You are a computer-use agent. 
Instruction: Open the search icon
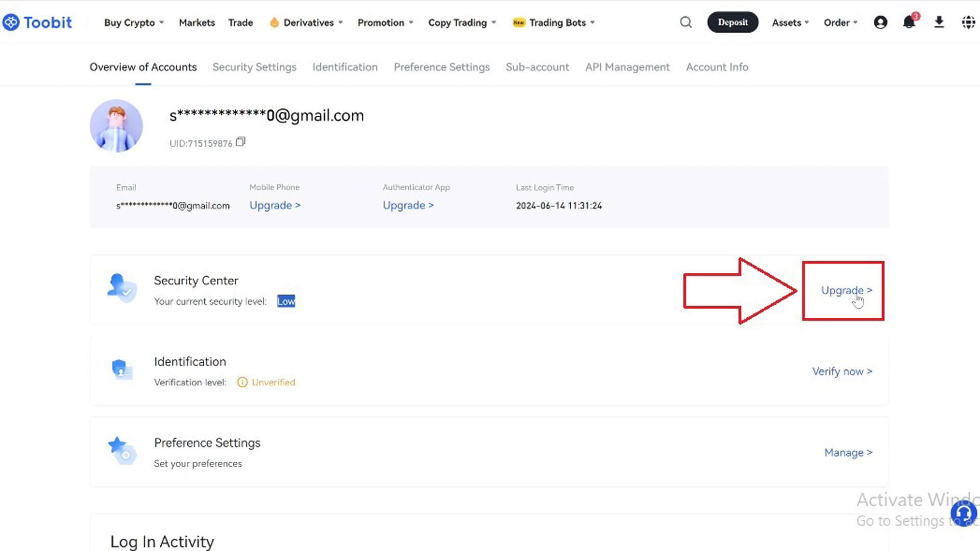tap(687, 22)
